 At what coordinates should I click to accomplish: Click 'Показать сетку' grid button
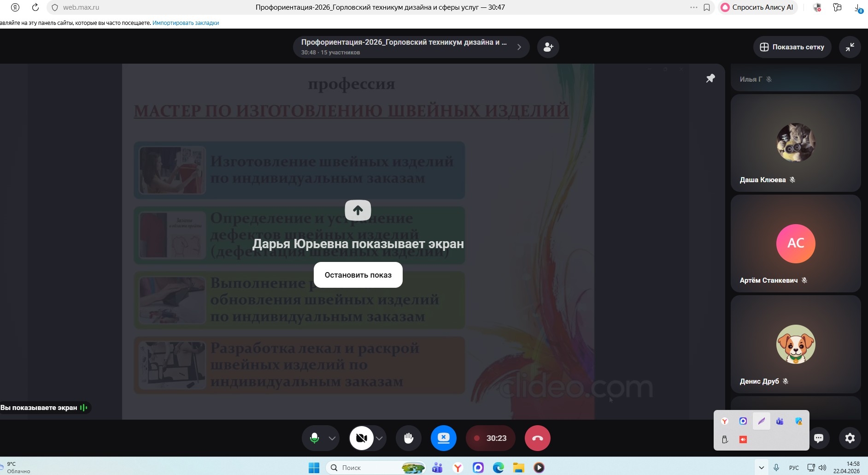coord(792,47)
